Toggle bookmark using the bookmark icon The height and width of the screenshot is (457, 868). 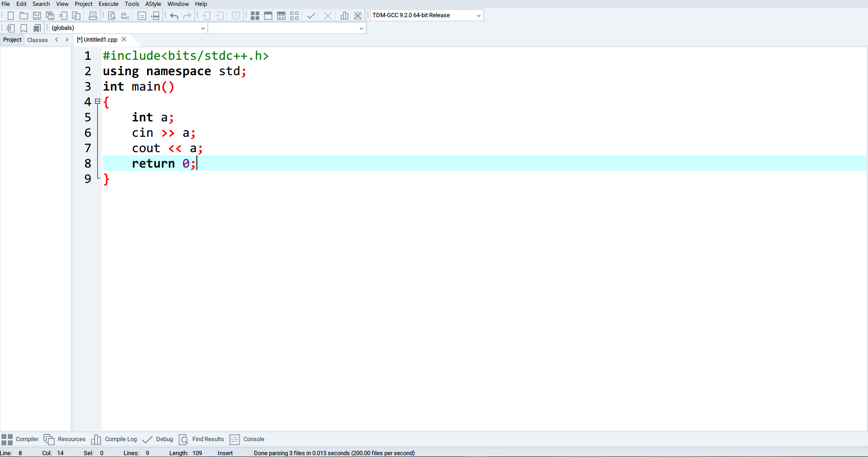click(24, 28)
